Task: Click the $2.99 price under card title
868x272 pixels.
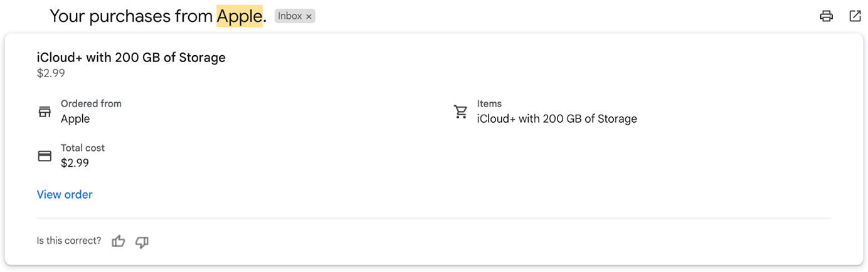Action: pyautogui.click(x=51, y=73)
